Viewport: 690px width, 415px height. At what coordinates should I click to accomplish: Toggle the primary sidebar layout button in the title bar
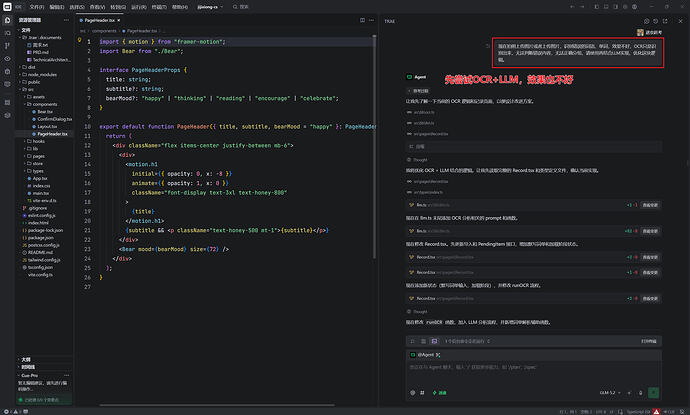597,7
